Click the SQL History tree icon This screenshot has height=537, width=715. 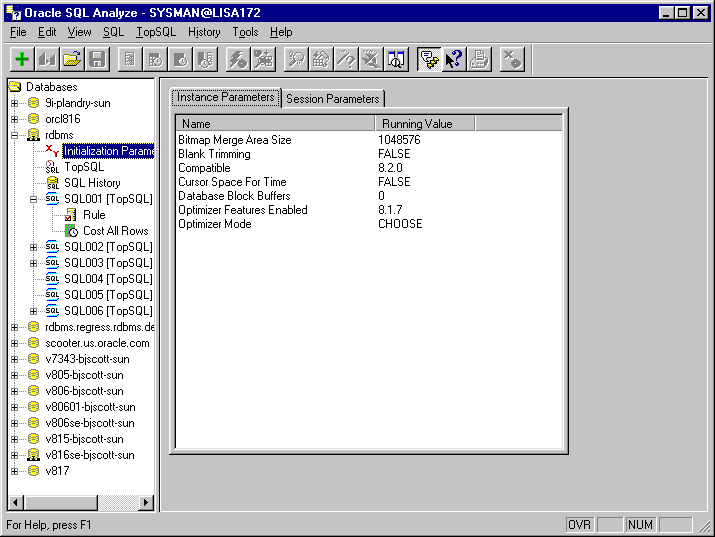53,183
